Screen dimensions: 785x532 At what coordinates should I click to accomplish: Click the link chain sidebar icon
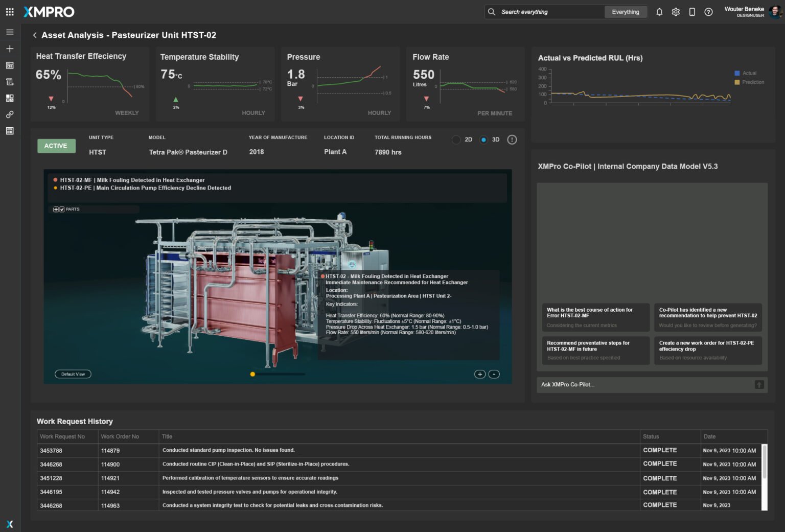(10, 114)
